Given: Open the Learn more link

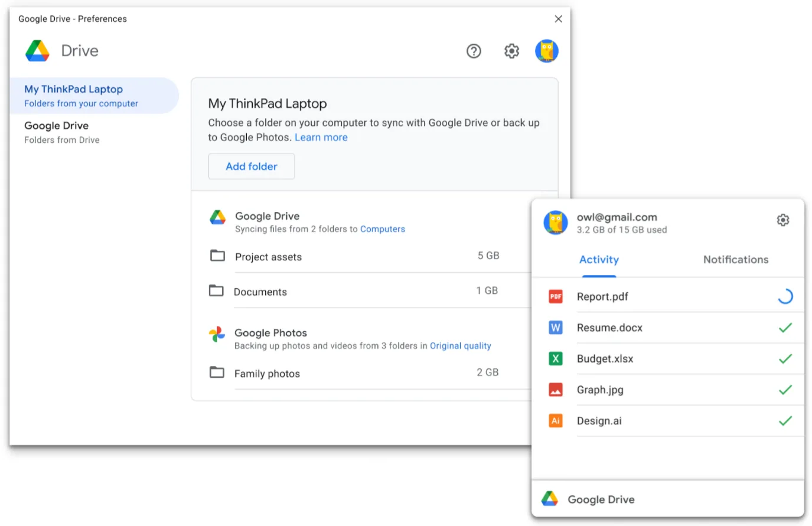Looking at the screenshot, I should coord(321,137).
